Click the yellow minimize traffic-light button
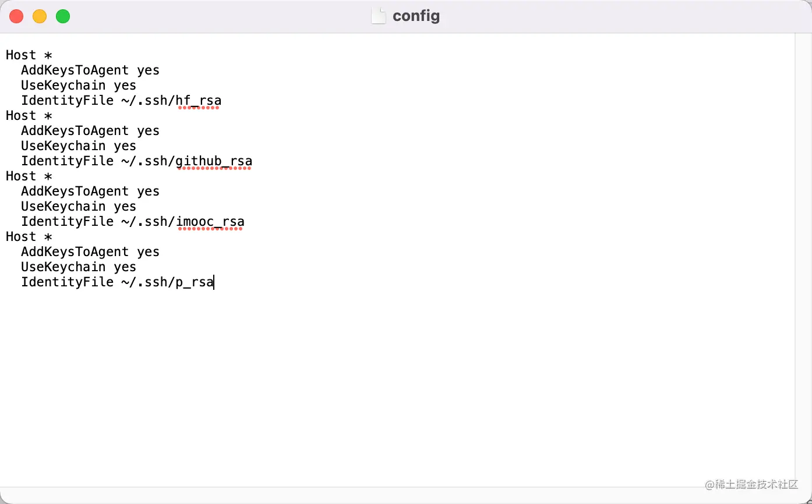This screenshot has height=504, width=812. 40,16
